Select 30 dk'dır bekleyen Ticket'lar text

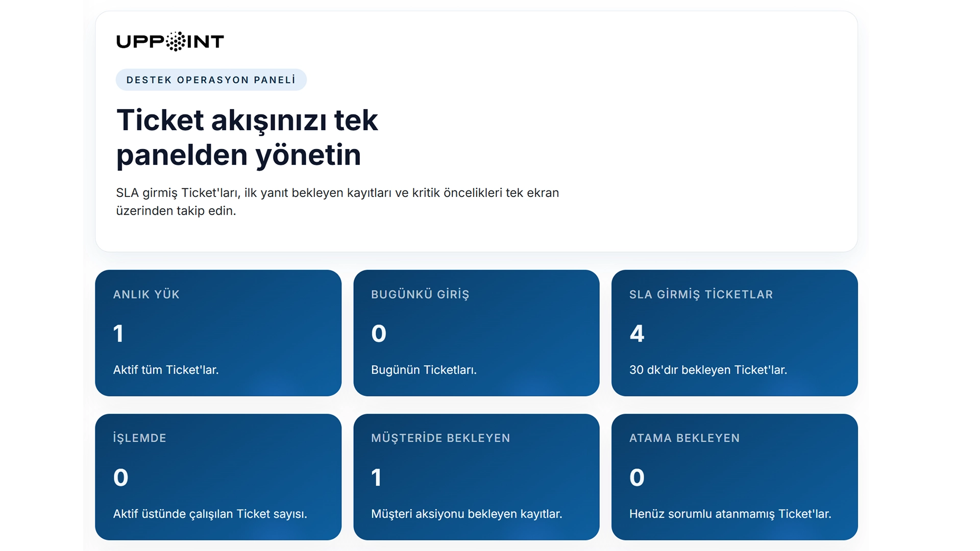709,370
